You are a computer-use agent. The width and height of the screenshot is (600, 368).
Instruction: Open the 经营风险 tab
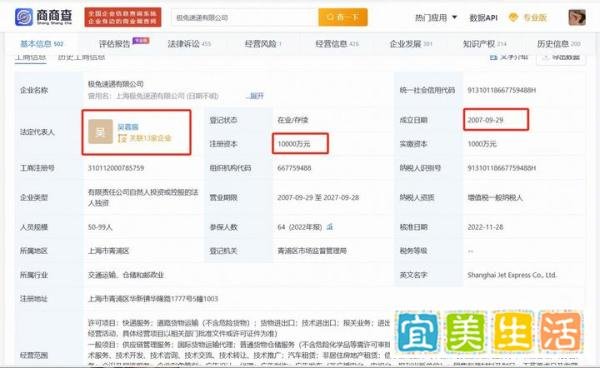(263, 44)
